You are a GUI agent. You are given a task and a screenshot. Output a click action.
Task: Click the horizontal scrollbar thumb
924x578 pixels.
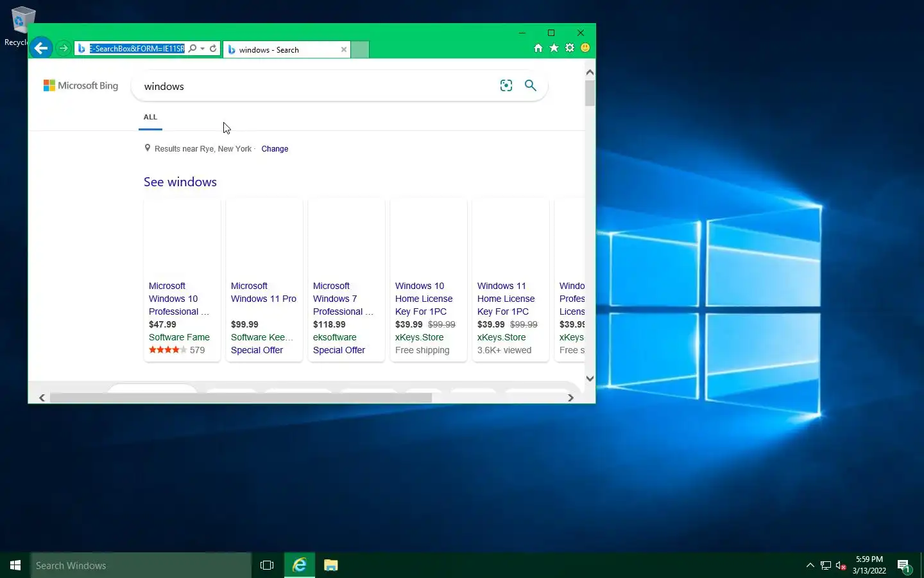pos(241,398)
